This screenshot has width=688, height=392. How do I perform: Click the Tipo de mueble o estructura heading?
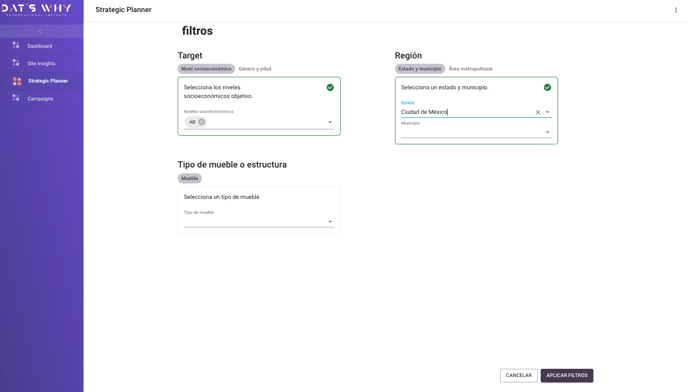[232, 165]
